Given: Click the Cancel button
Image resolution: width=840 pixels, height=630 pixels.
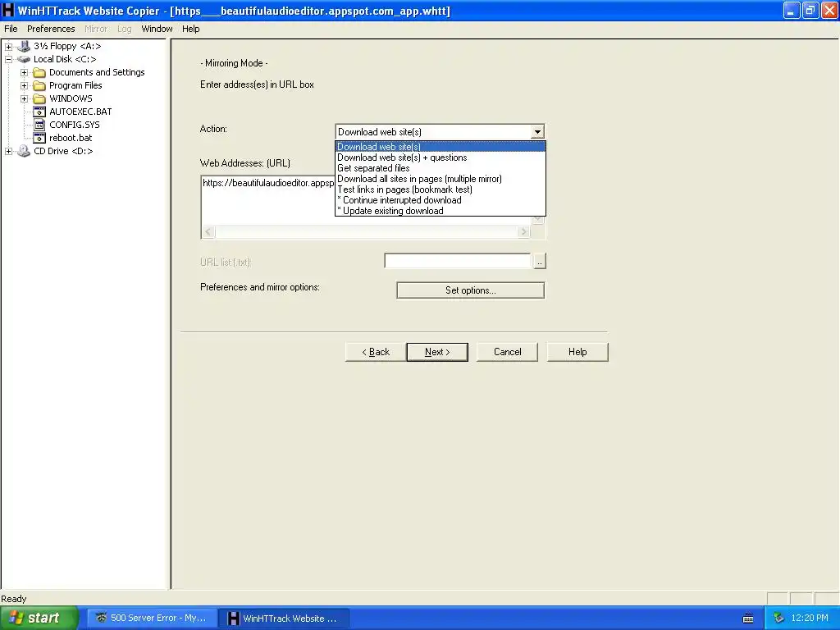Looking at the screenshot, I should [x=507, y=352].
